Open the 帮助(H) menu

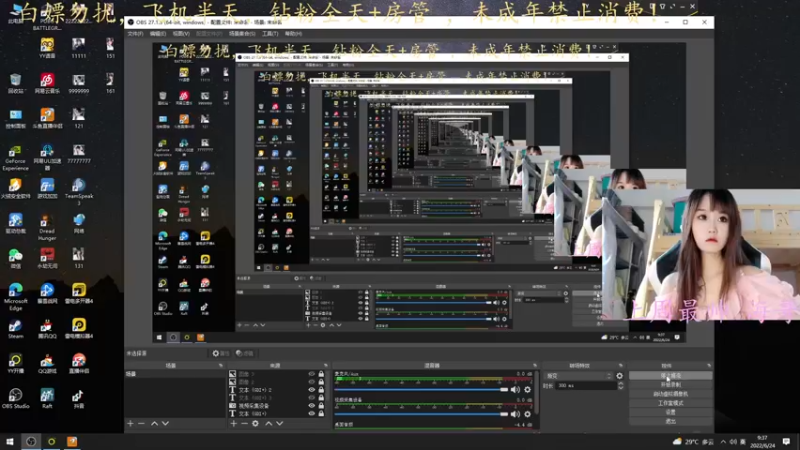point(293,34)
